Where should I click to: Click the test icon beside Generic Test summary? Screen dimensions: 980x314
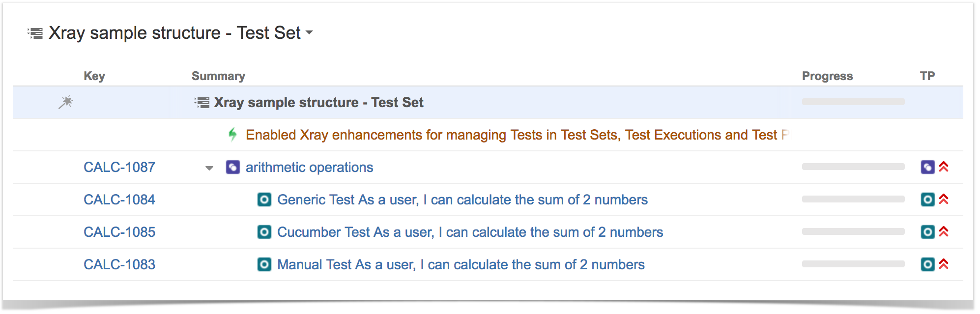pos(264,200)
